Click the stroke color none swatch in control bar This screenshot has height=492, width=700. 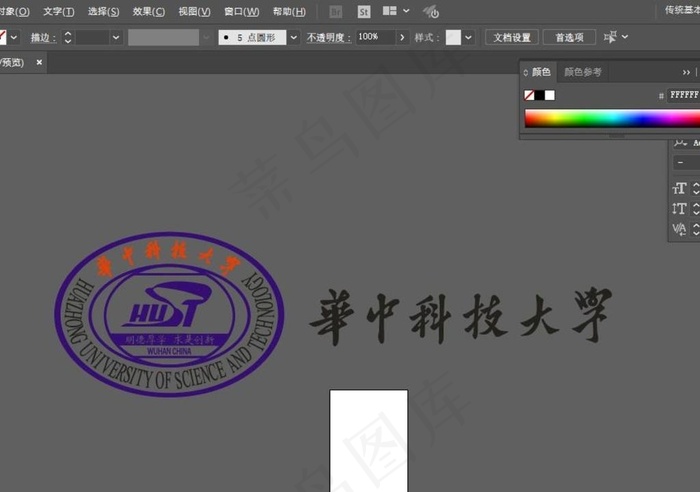click(3, 38)
